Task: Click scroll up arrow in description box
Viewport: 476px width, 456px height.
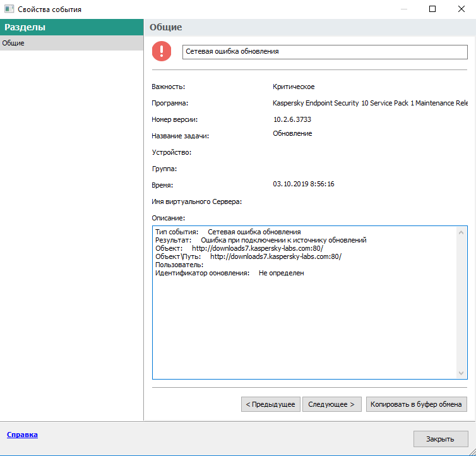Action: 461,232
